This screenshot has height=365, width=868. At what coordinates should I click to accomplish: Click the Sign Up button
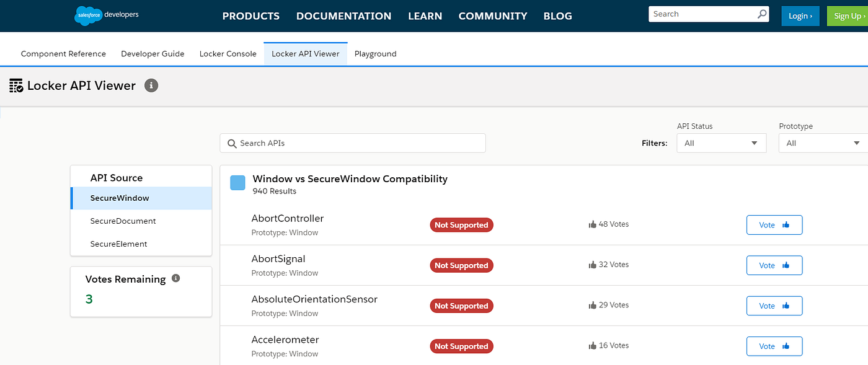(848, 16)
